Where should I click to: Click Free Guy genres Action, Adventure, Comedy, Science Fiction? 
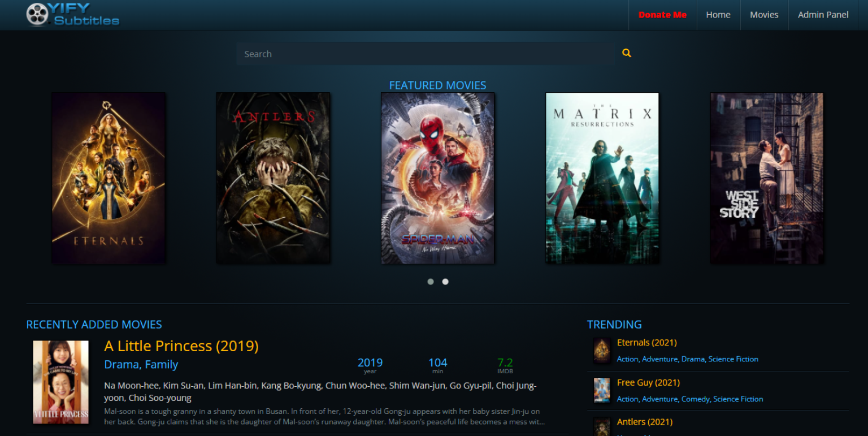690,399
